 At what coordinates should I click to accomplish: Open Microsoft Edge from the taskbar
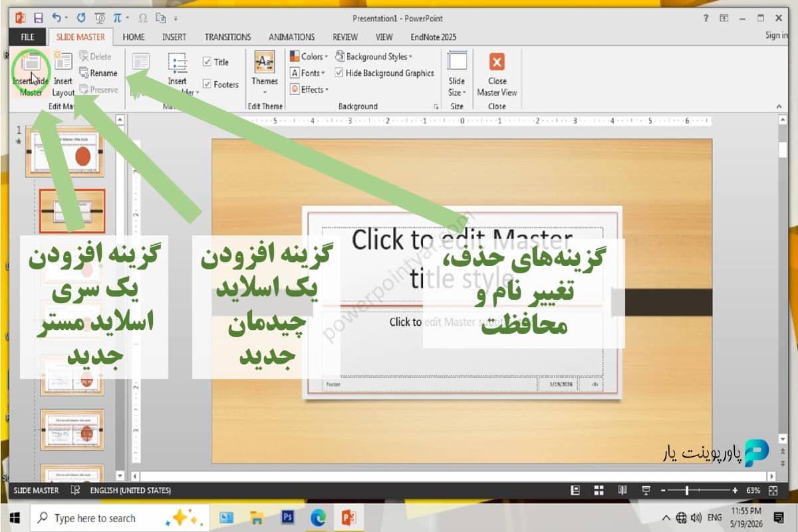pos(319,517)
